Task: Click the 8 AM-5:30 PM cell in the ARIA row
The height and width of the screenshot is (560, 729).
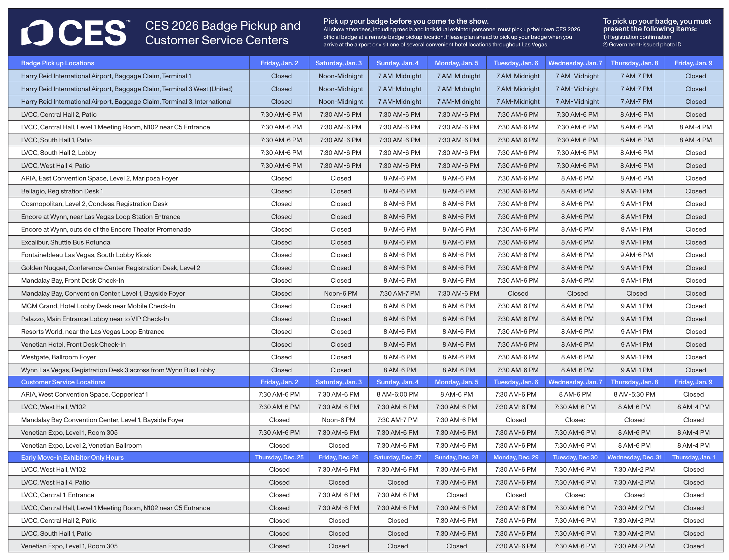Action: pyautogui.click(x=634, y=394)
